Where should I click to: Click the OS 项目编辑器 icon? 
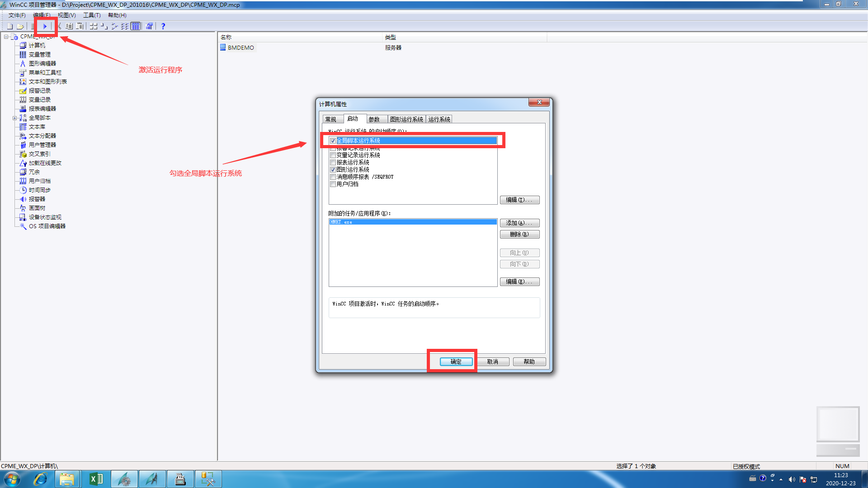23,226
